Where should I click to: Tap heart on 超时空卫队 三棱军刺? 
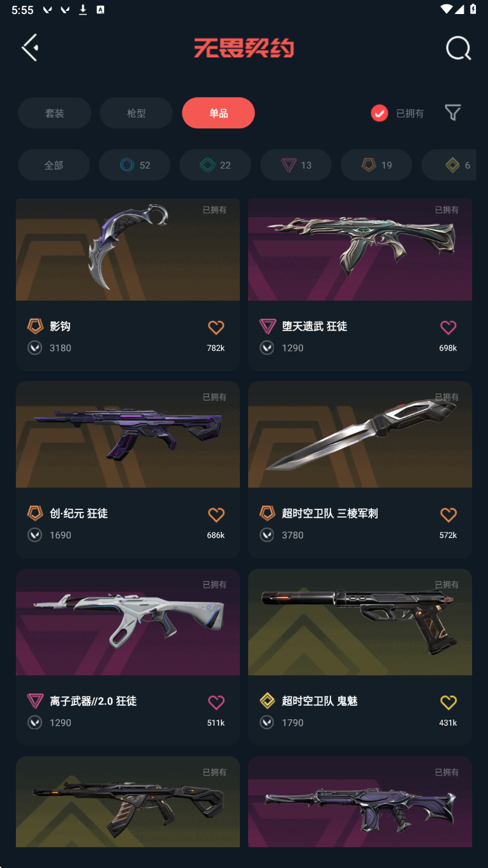click(448, 514)
